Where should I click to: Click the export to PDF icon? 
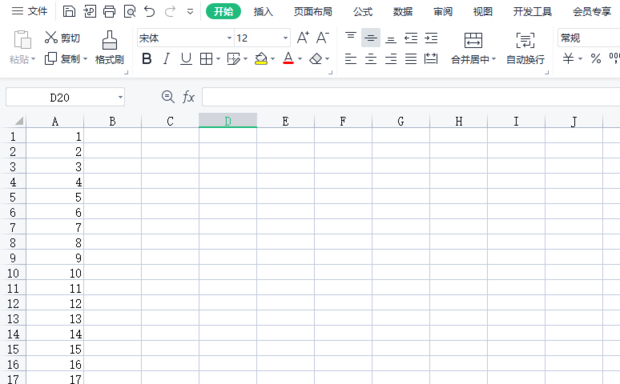click(x=89, y=11)
